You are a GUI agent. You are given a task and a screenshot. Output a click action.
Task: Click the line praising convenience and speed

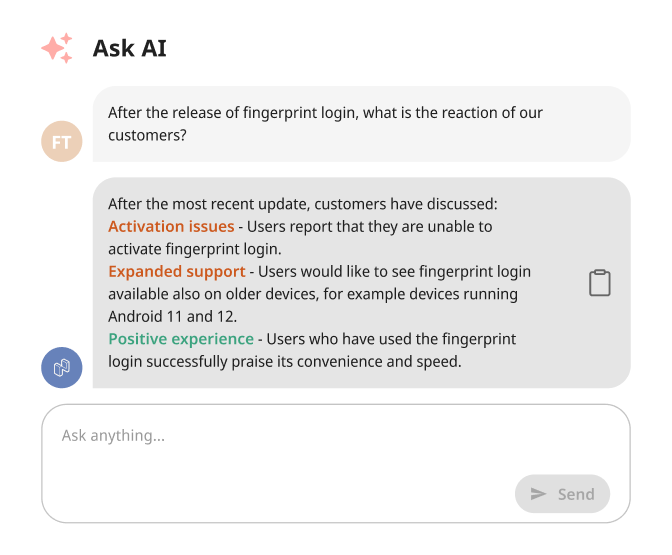[284, 362]
